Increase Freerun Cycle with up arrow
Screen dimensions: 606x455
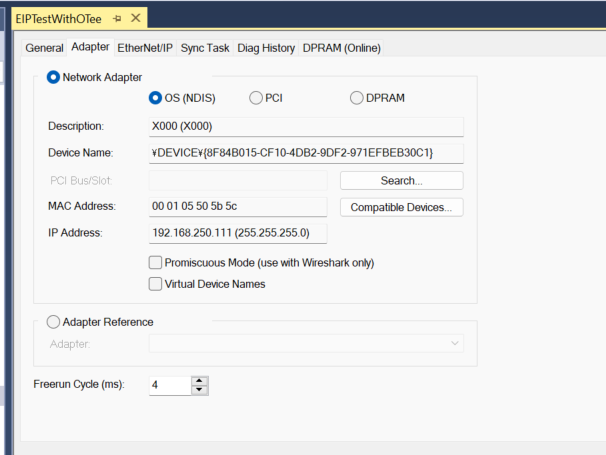pos(200,380)
